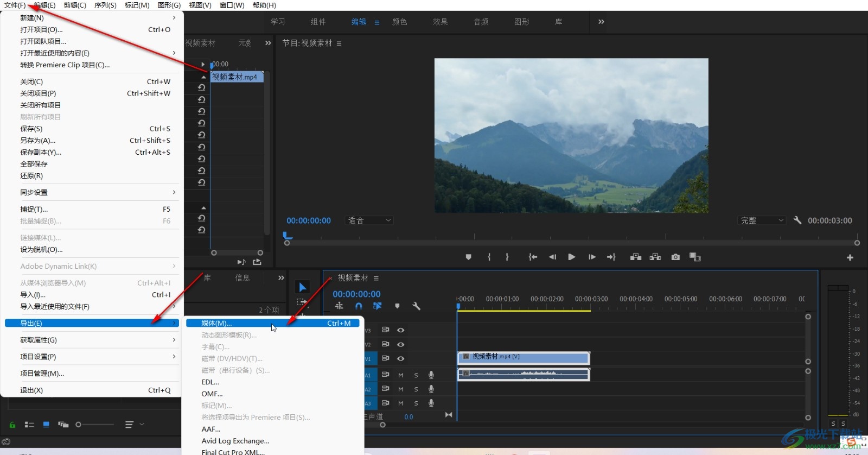
Task: Add a marker in the program monitor
Action: (468, 257)
